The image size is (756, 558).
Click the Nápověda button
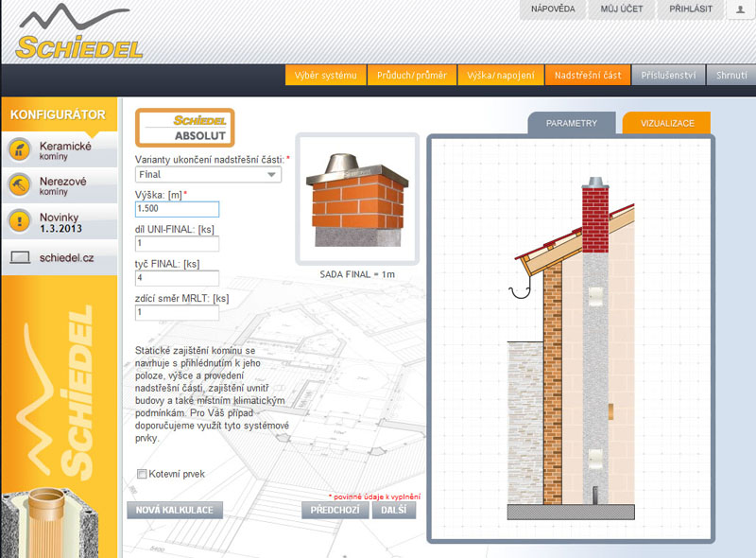tap(553, 9)
